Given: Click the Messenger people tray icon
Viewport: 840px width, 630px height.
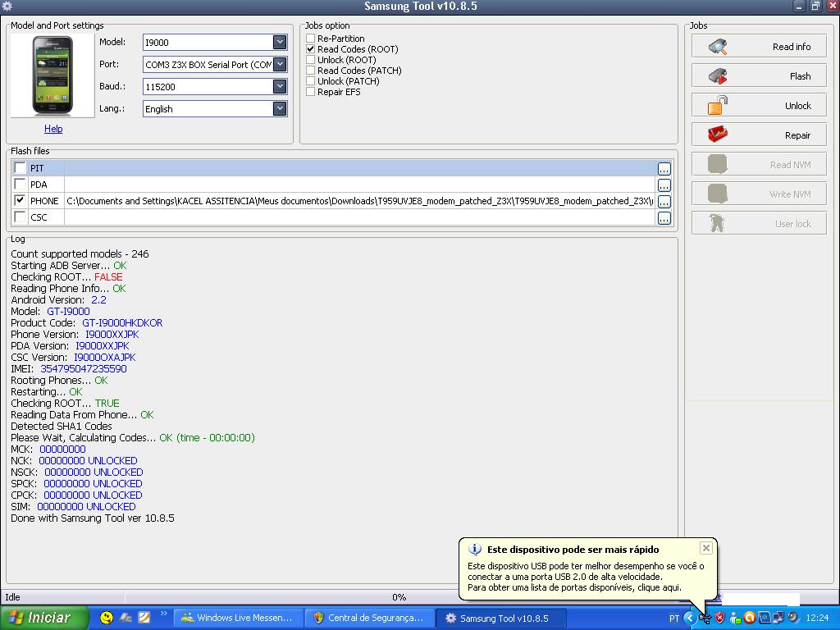Looking at the screenshot, I should (x=735, y=619).
